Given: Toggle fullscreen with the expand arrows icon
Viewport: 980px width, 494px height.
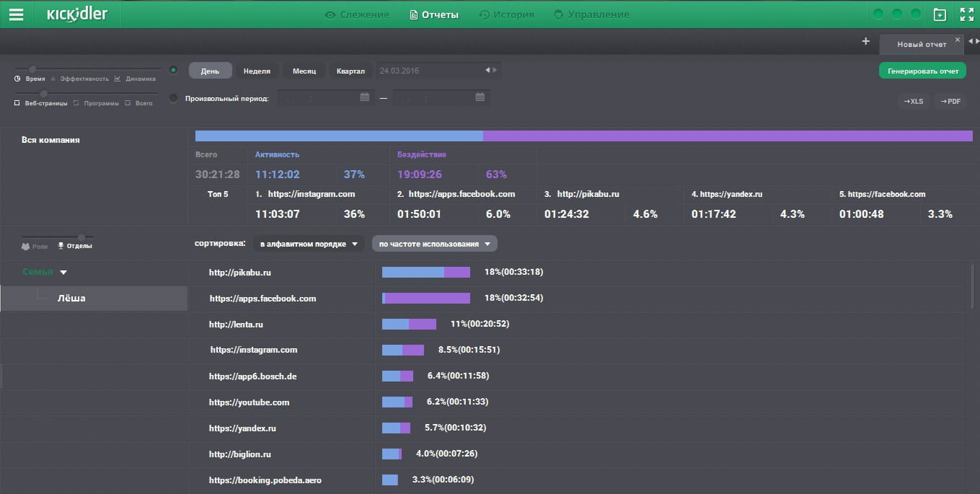Looking at the screenshot, I should coord(967,14).
